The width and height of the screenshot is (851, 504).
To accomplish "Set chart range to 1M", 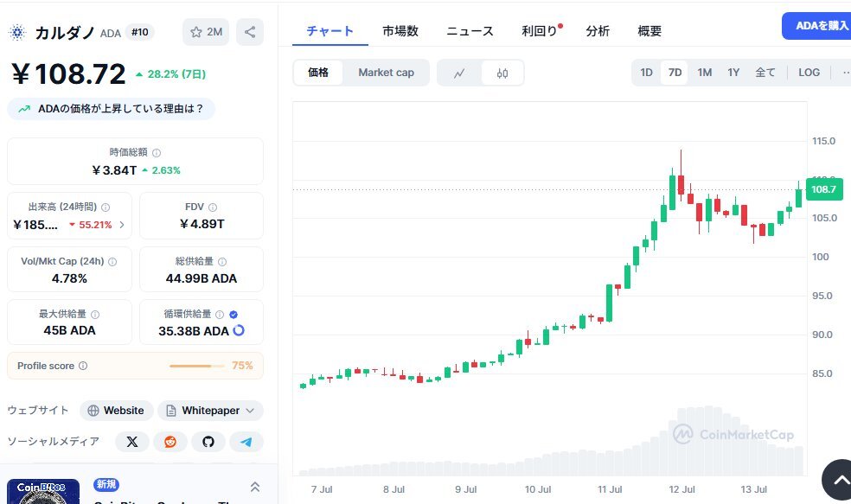I will pyautogui.click(x=705, y=72).
